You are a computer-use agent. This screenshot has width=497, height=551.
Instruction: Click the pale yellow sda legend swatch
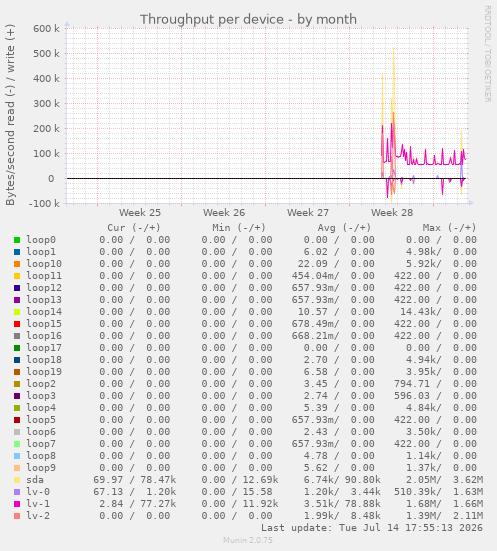pos(17,480)
